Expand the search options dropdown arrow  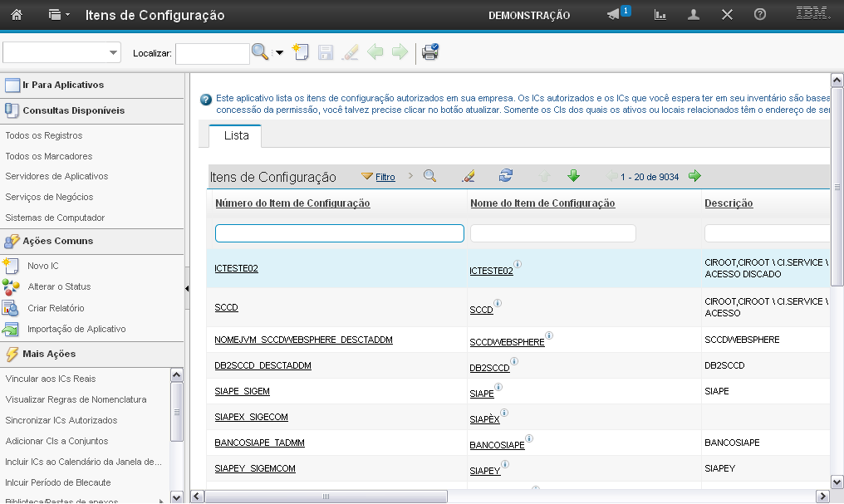(x=279, y=53)
